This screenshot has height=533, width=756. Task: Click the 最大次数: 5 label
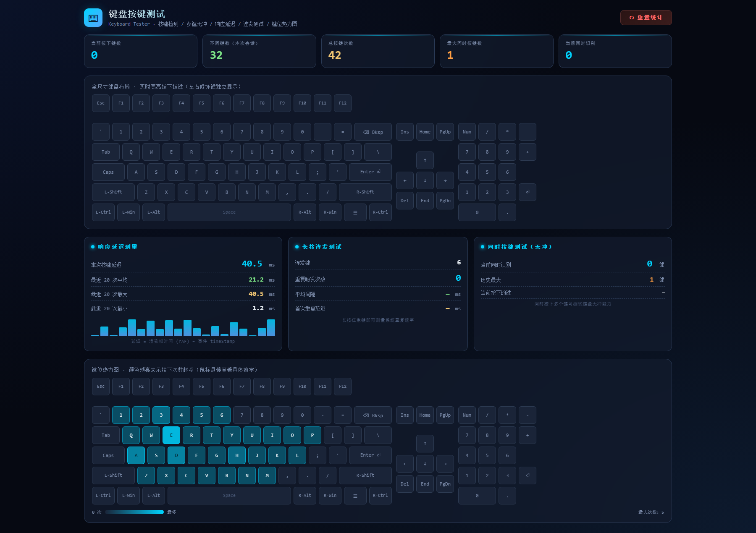(651, 512)
